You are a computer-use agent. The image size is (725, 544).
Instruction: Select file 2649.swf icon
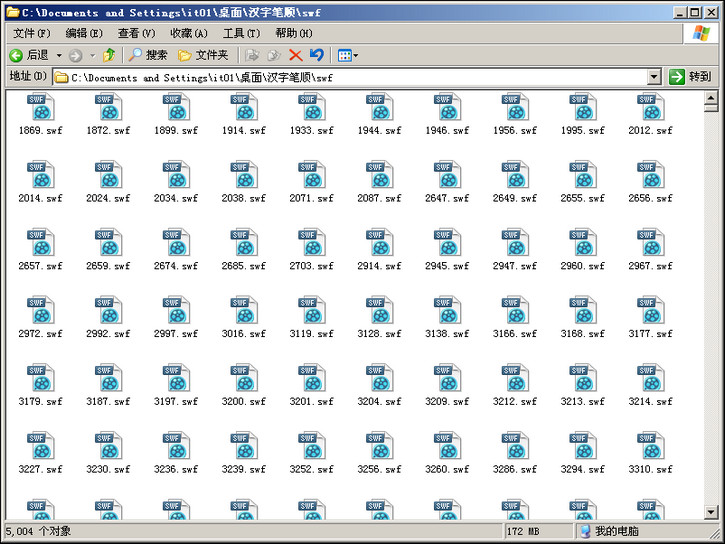[516, 175]
